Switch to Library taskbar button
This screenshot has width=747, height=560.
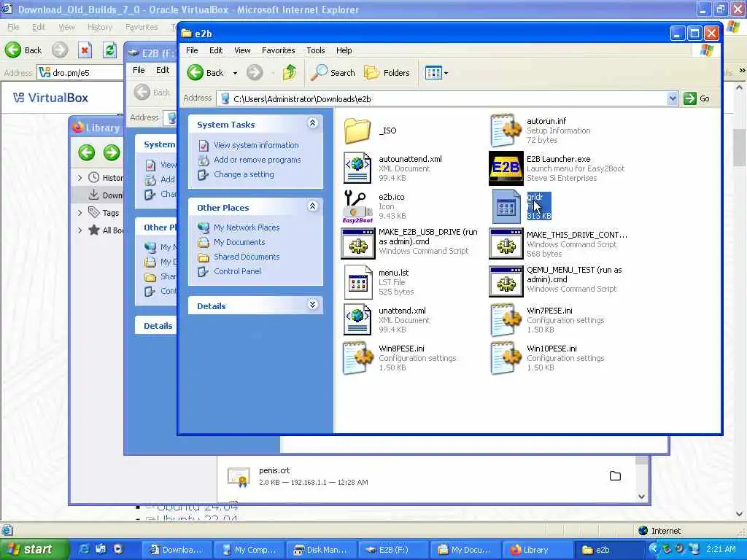click(538, 550)
